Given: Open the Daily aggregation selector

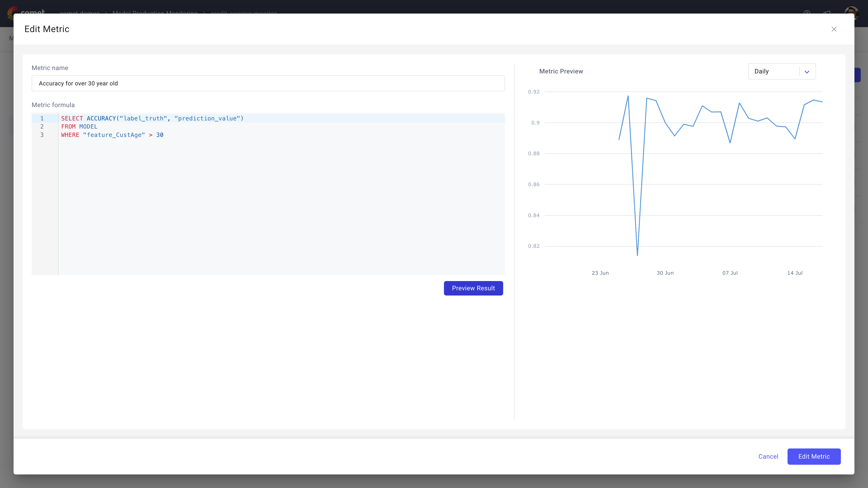Looking at the screenshot, I should 775,71.
